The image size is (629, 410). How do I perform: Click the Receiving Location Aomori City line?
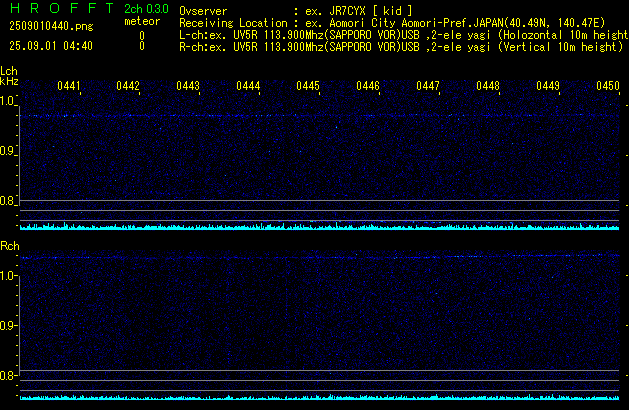[x=392, y=23]
